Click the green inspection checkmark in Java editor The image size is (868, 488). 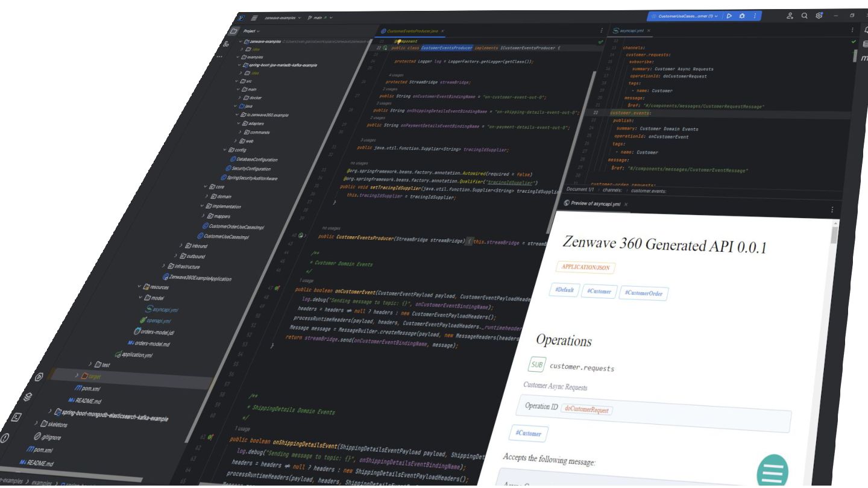coord(600,42)
